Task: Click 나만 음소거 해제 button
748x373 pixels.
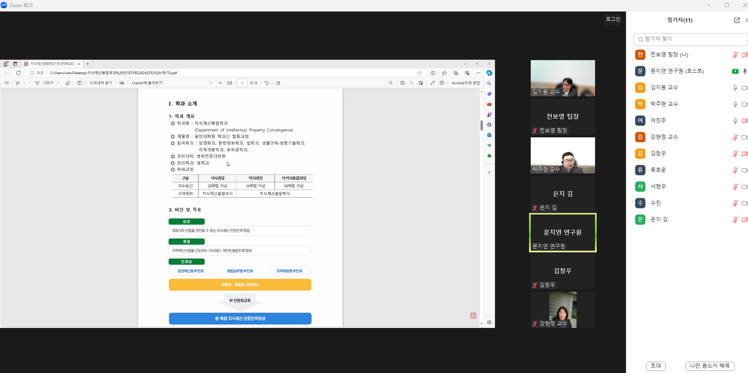Action: pyautogui.click(x=710, y=366)
